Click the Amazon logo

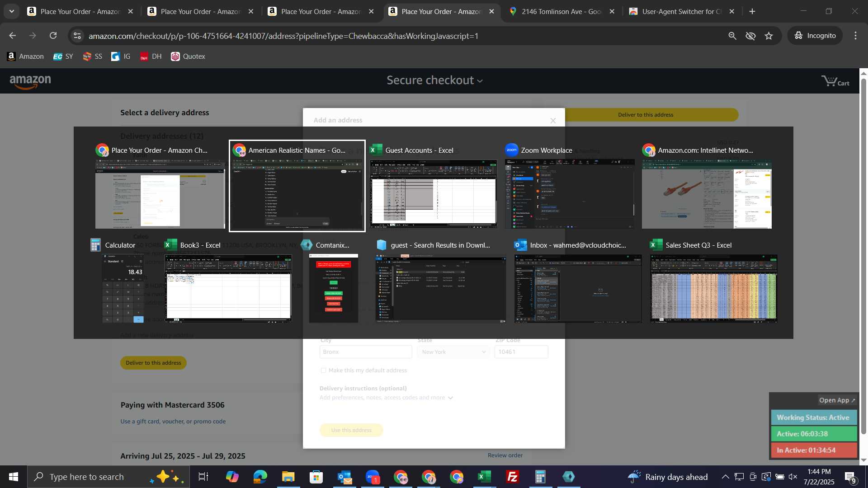[x=30, y=82]
